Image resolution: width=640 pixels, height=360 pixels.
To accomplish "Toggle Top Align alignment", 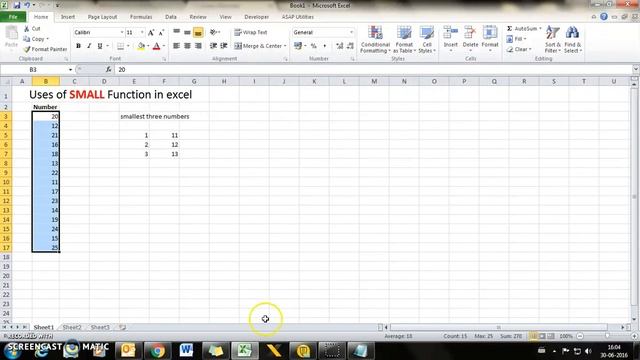I will [176, 32].
